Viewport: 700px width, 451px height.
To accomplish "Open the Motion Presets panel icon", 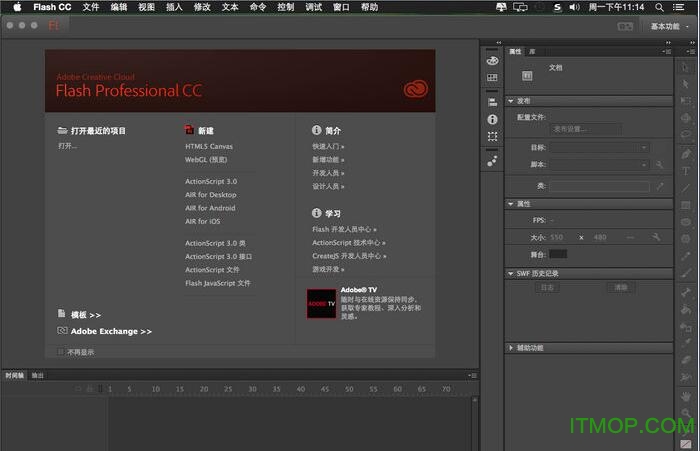I will (492, 161).
